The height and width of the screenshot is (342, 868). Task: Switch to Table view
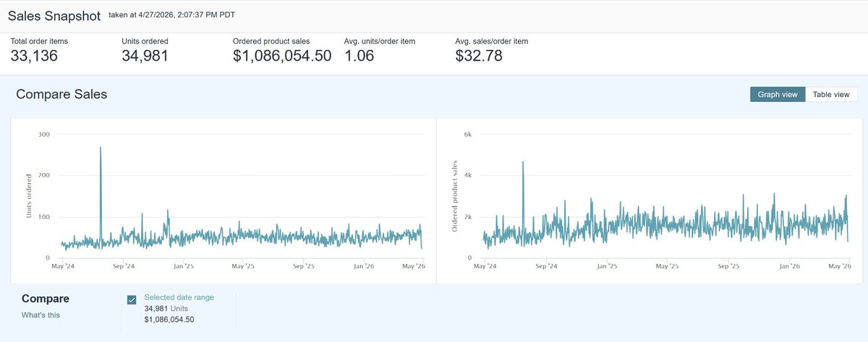pyautogui.click(x=831, y=95)
